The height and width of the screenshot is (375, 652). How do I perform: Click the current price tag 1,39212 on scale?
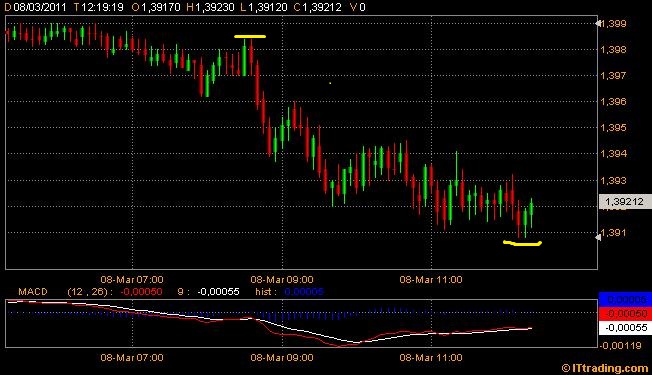click(x=624, y=202)
